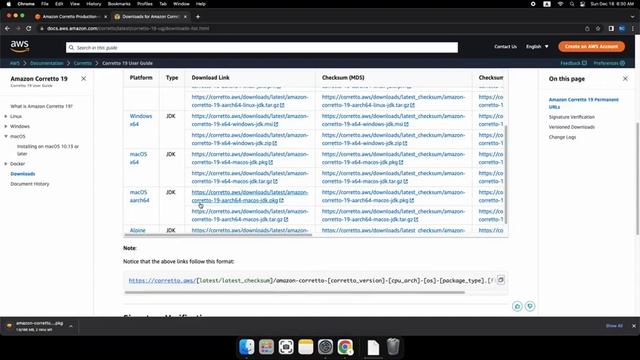
Task: Close the On this page panel
Action: (x=625, y=78)
